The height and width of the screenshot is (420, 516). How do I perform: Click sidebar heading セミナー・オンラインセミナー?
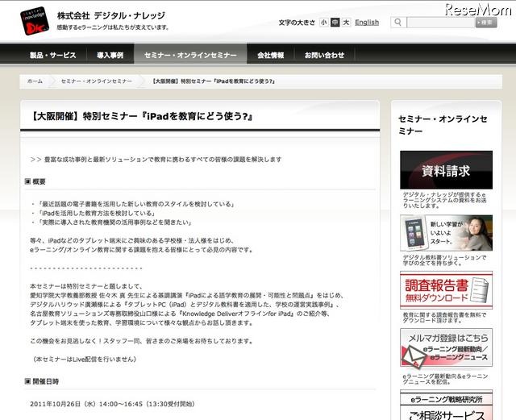tap(443, 125)
